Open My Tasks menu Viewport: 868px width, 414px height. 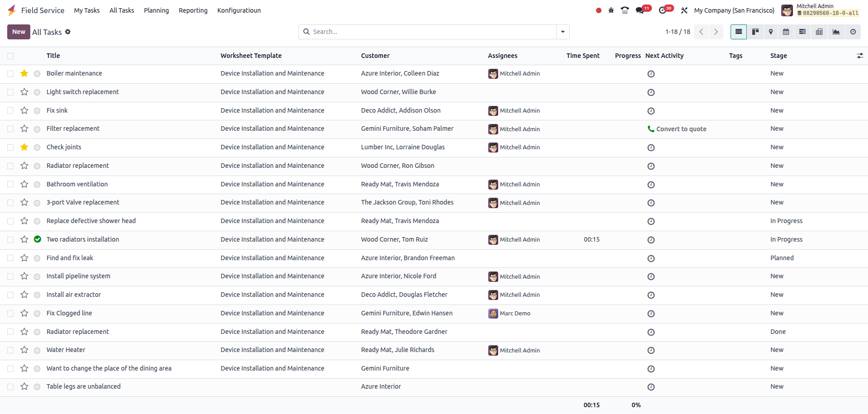coord(87,10)
